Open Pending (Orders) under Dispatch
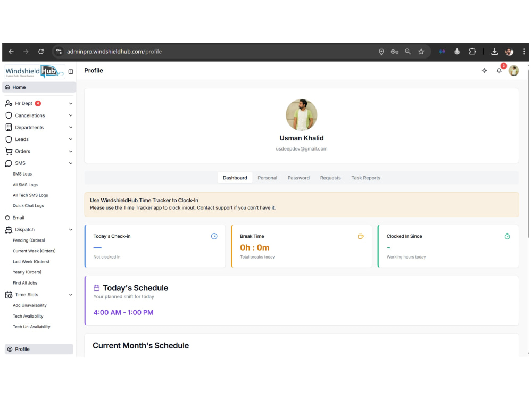Image resolution: width=532 pixels, height=399 pixels. click(29, 240)
